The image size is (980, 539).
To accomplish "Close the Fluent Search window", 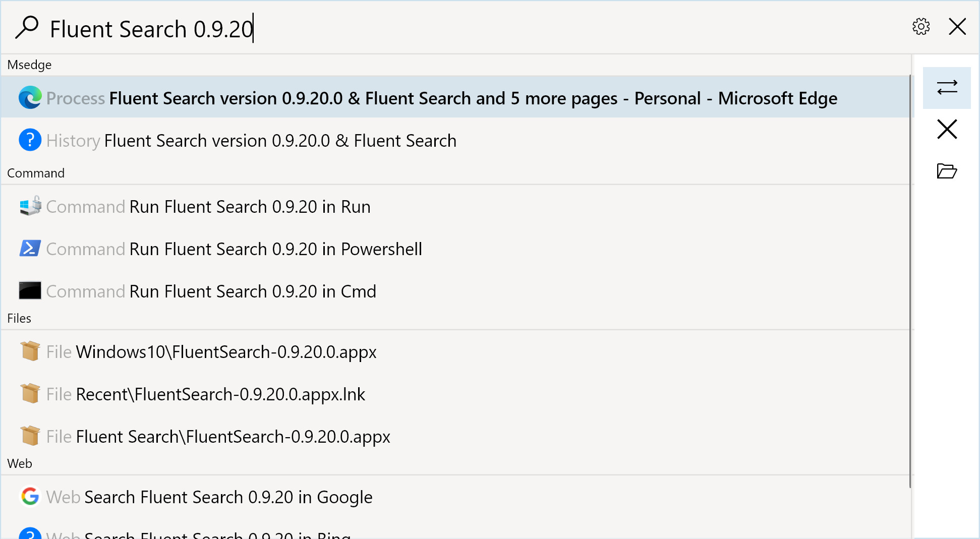I will point(957,27).
